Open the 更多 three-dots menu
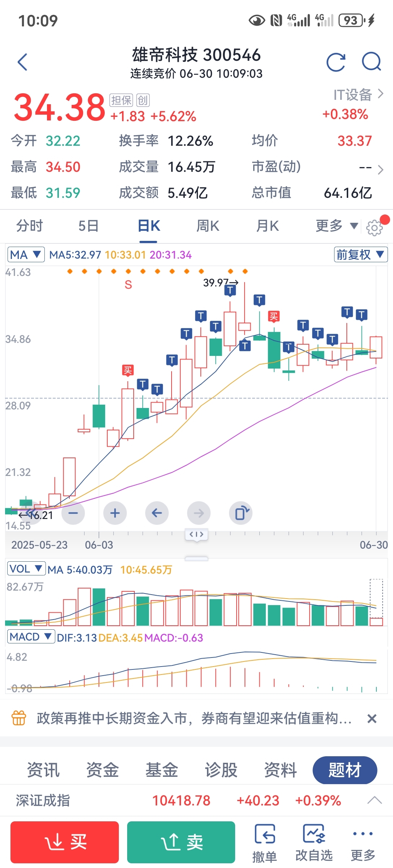The width and height of the screenshot is (393, 868). click(x=363, y=843)
